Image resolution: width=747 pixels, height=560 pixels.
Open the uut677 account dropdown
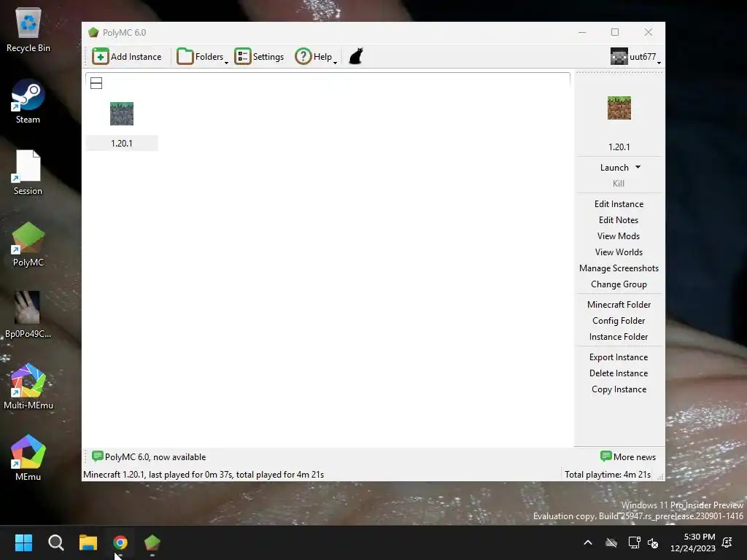[x=635, y=57]
